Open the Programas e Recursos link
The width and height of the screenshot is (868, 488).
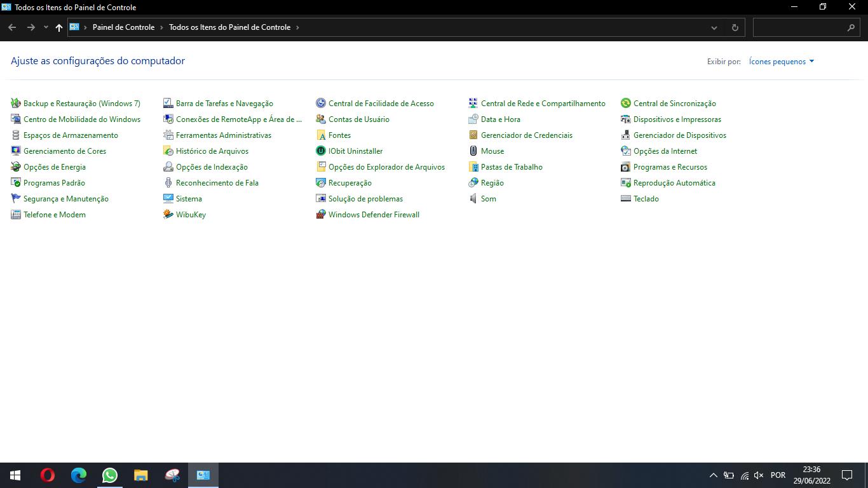coord(670,167)
